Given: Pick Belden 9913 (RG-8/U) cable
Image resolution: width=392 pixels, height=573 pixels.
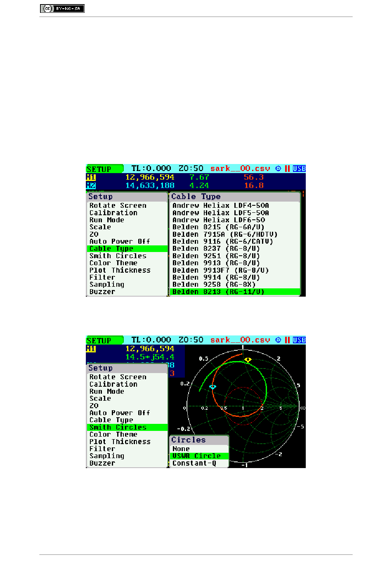Looking at the screenshot, I should pos(235,263).
